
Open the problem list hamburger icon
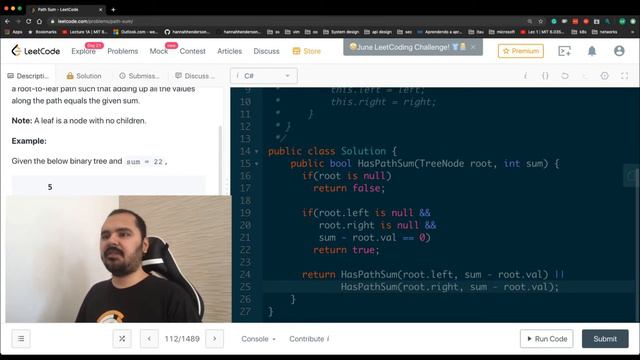tap(21, 339)
